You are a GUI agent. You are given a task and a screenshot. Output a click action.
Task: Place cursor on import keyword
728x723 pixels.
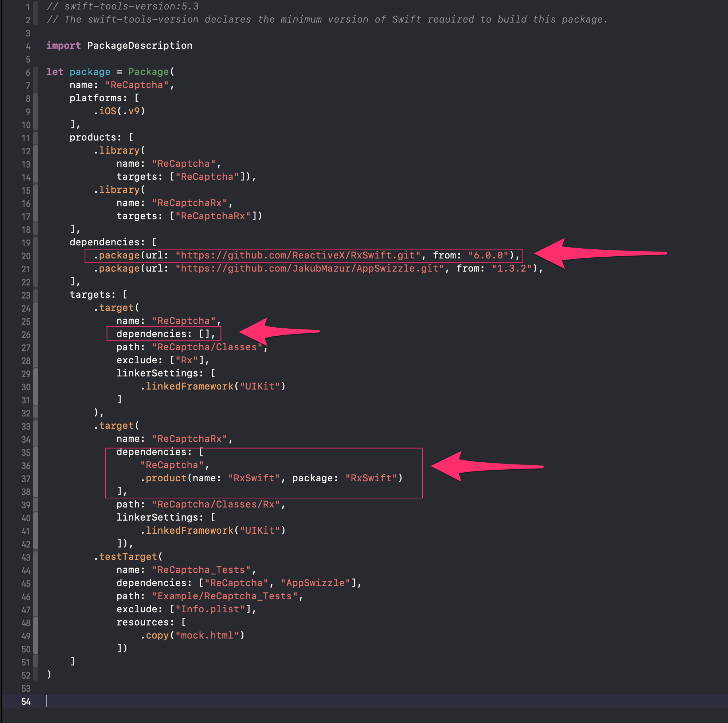[x=63, y=46]
